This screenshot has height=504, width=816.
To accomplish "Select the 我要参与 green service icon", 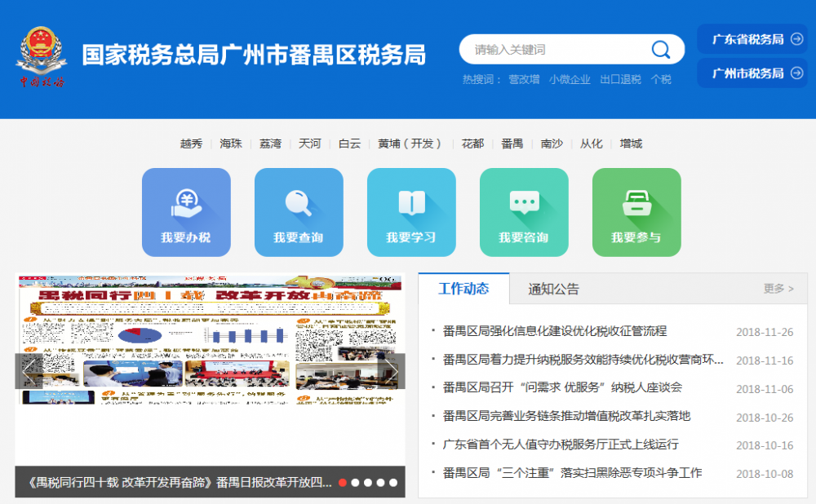I will pos(636,211).
